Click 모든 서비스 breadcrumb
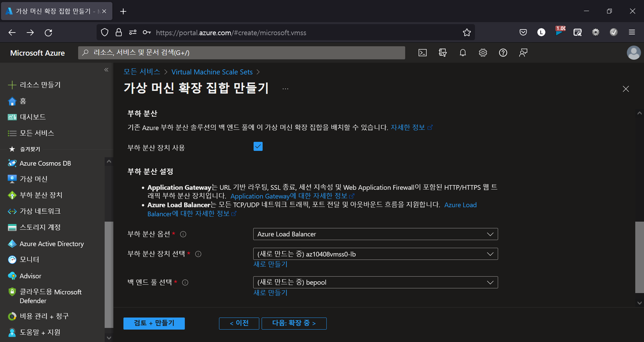 click(142, 72)
